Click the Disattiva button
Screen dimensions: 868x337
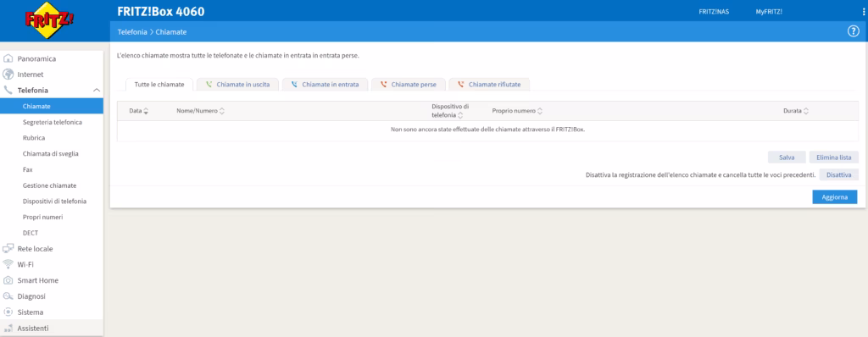tap(838, 175)
